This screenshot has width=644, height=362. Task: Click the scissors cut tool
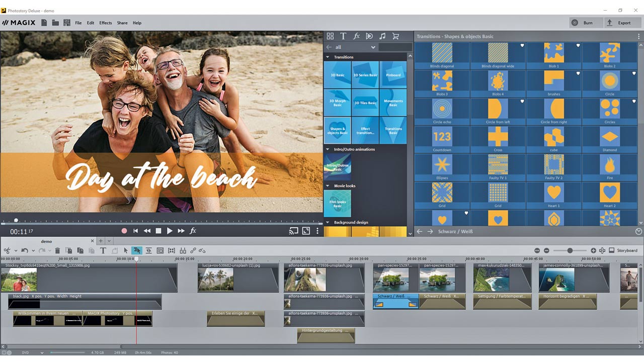[7, 250]
